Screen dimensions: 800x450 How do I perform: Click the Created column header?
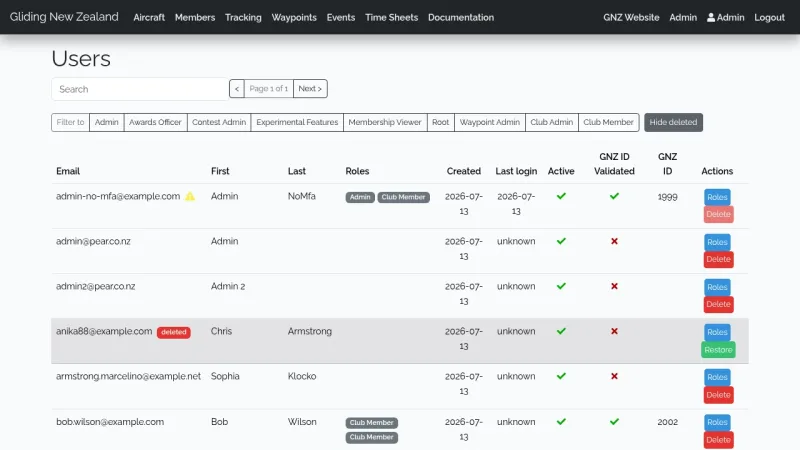464,171
